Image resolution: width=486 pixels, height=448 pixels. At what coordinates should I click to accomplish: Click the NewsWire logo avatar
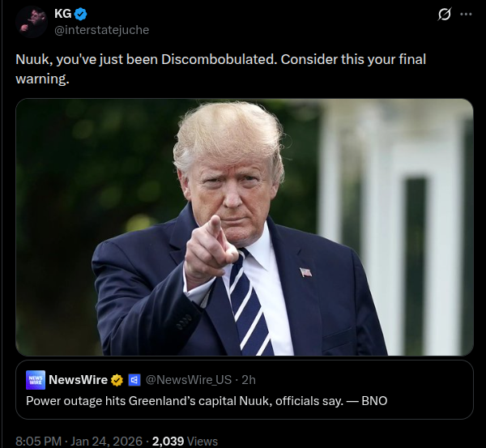tap(36, 380)
